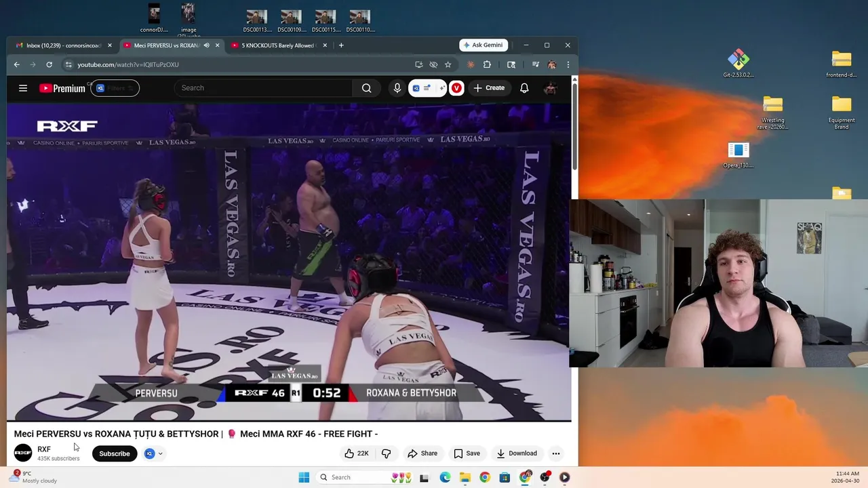Open File Explorer from the taskbar

(x=465, y=477)
